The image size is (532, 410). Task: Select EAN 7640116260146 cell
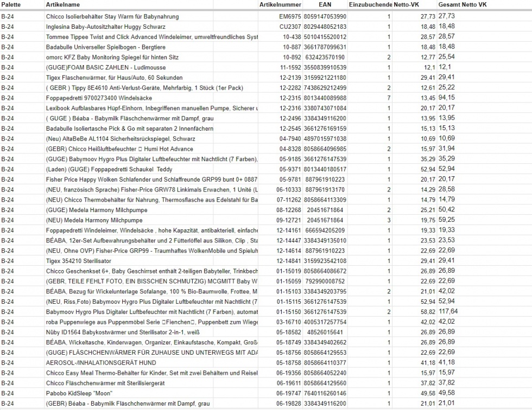pyautogui.click(x=325, y=393)
